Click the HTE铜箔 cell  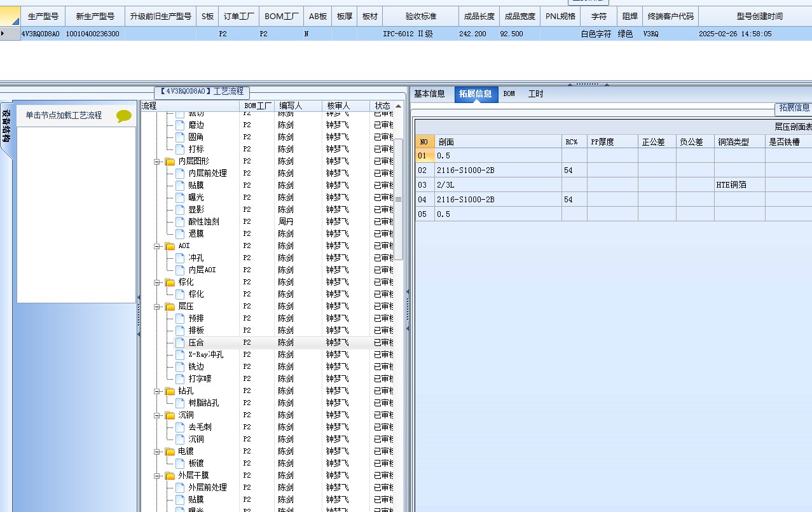(740, 184)
